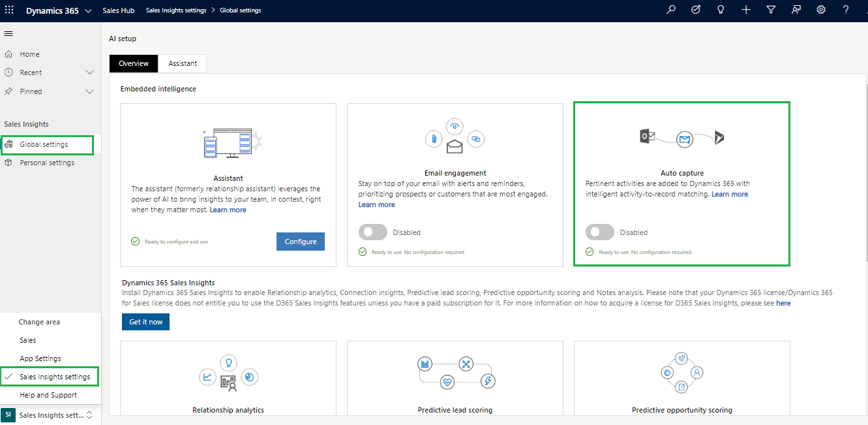
Task: Click the Pinned pushpin icon
Action: tap(8, 91)
